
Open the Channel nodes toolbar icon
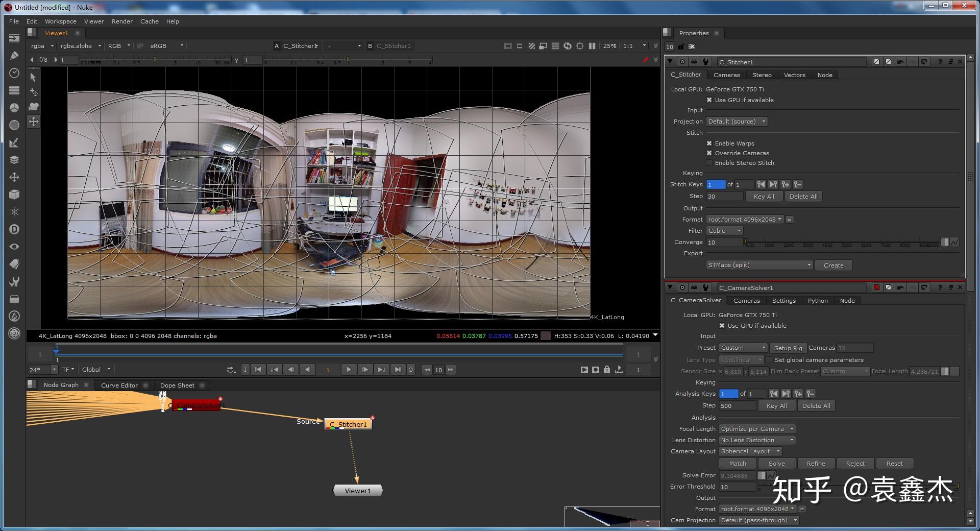(14, 90)
